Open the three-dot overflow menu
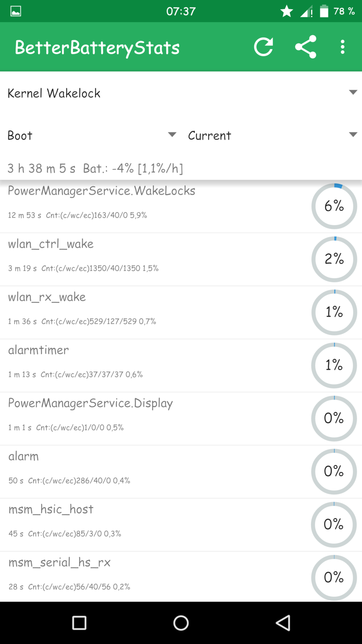The height and width of the screenshot is (644, 362). (342, 47)
